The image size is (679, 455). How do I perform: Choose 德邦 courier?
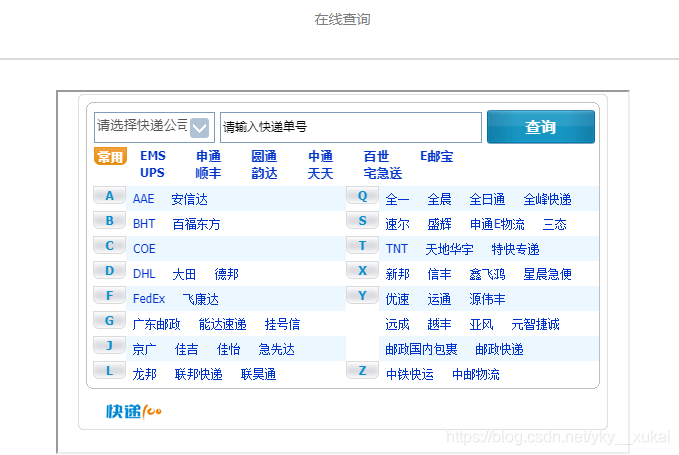pos(226,274)
